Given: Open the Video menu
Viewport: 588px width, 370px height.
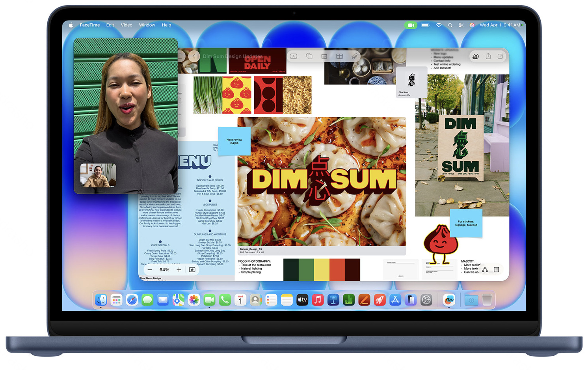Looking at the screenshot, I should click(127, 25).
